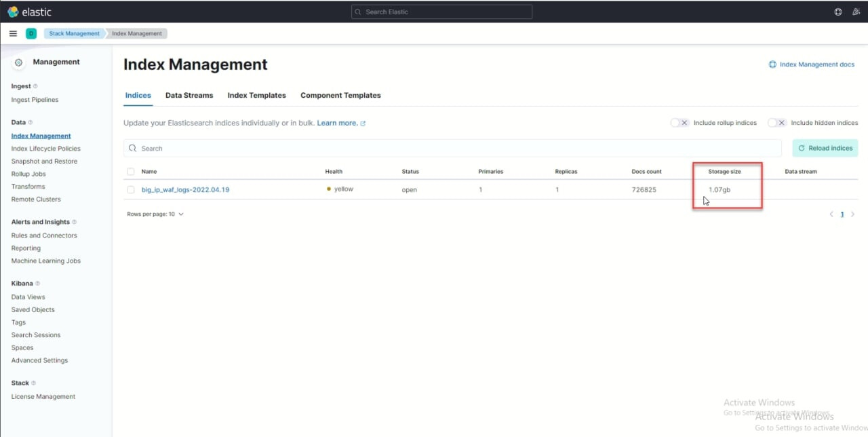This screenshot has width=868, height=437.
Task: Click the info icon beside Stack
Action: click(x=33, y=383)
